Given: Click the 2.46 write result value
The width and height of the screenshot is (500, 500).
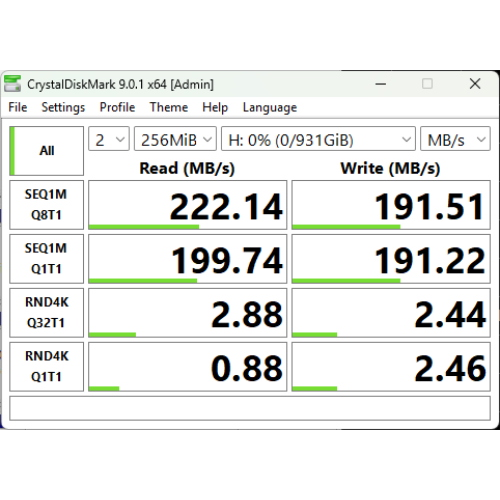Looking at the screenshot, I should [391, 367].
